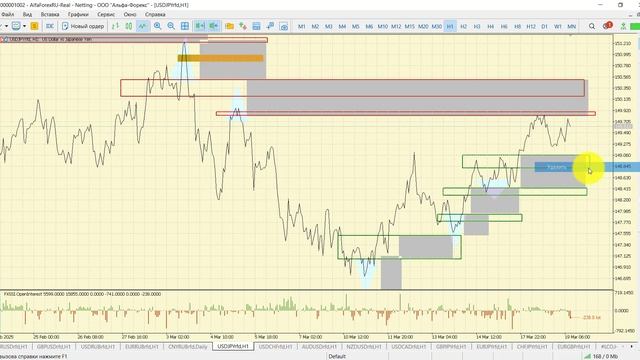This screenshot has height=360, width=640.
Task: Switch to EURGBPrfd,H1 chart tab
Action: click(574, 347)
